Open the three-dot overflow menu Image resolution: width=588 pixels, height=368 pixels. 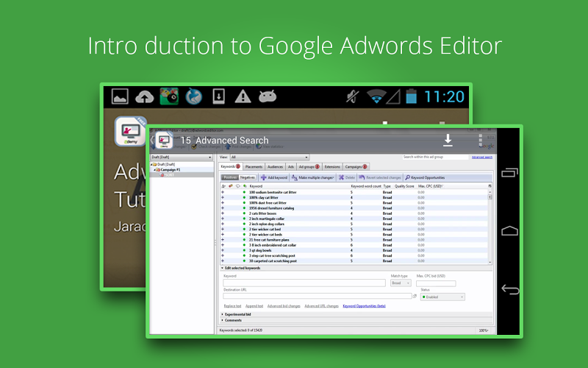pos(480,141)
